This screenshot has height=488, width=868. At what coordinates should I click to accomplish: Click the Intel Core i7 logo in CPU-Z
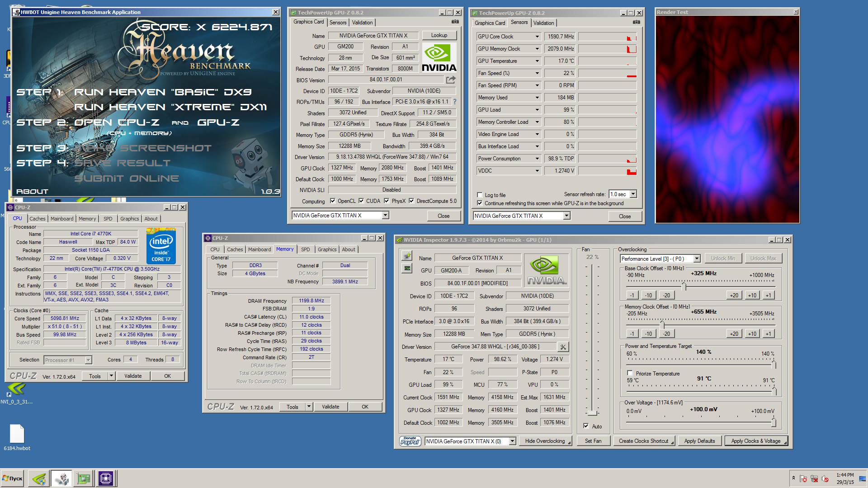(x=161, y=246)
